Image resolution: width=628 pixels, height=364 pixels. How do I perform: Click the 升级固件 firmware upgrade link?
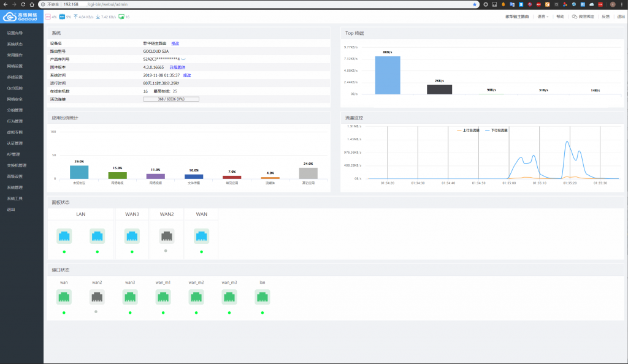coord(177,67)
